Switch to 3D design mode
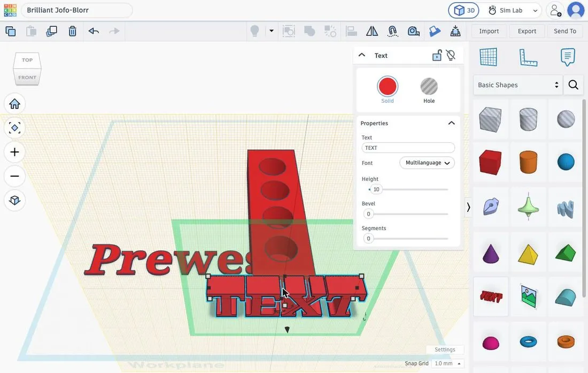 [464, 11]
